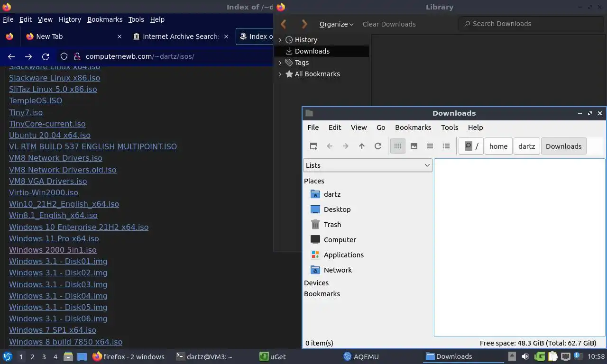Open the taskbar start menu icon
The width and height of the screenshot is (607, 364).
click(8, 356)
